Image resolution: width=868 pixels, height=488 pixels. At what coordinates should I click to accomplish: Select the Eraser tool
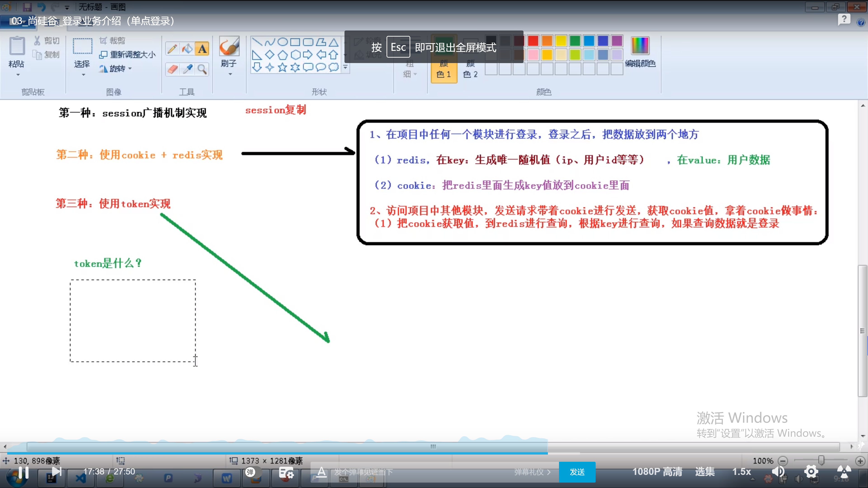click(172, 69)
